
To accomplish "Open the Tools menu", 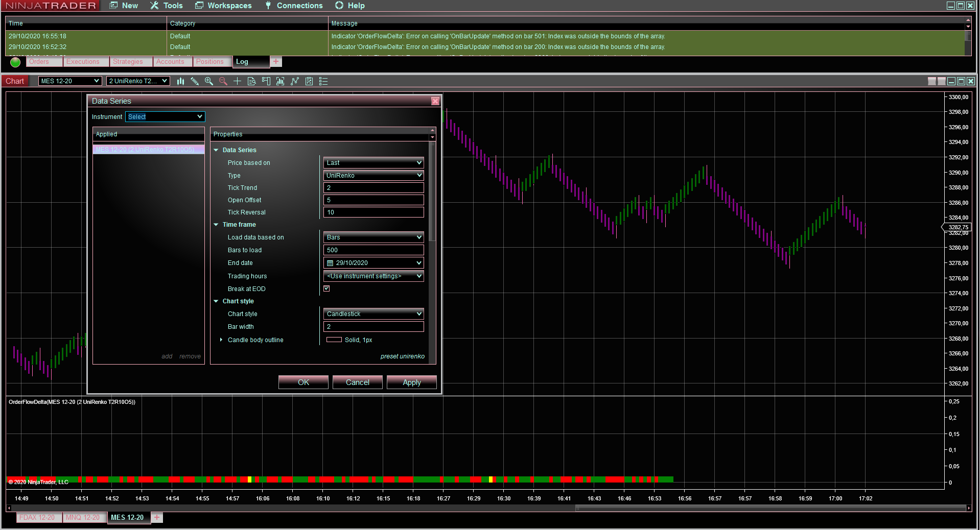I will point(167,6).
